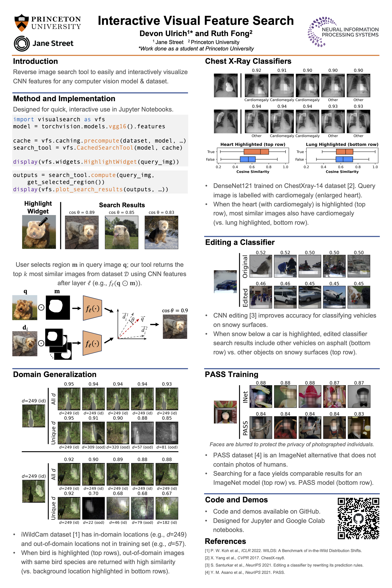Viewport: 392px width, 588px height.
Task: Click the blue box in Lung Highlighted plot
Action: [344, 159]
